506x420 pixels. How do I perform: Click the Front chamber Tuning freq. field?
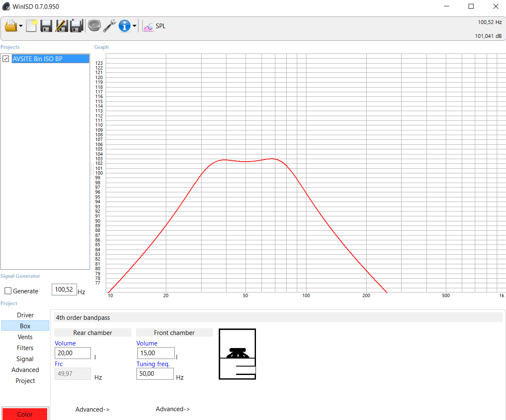(x=155, y=374)
